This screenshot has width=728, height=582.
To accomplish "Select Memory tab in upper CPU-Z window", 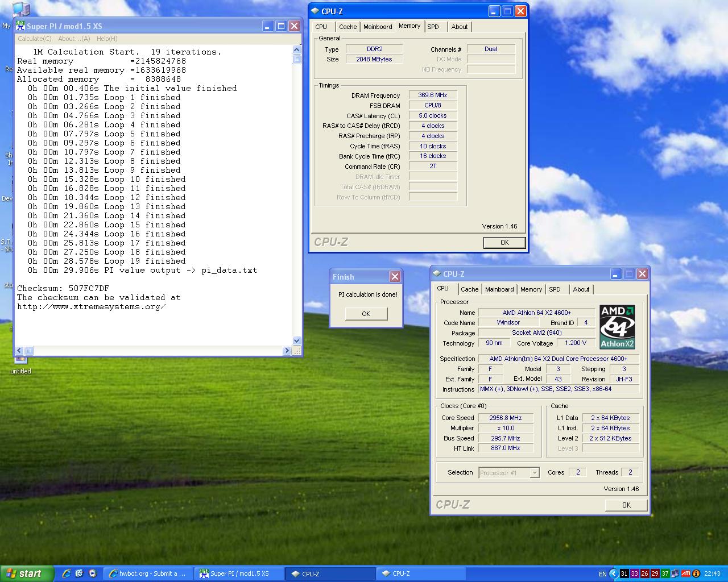I will [x=409, y=26].
